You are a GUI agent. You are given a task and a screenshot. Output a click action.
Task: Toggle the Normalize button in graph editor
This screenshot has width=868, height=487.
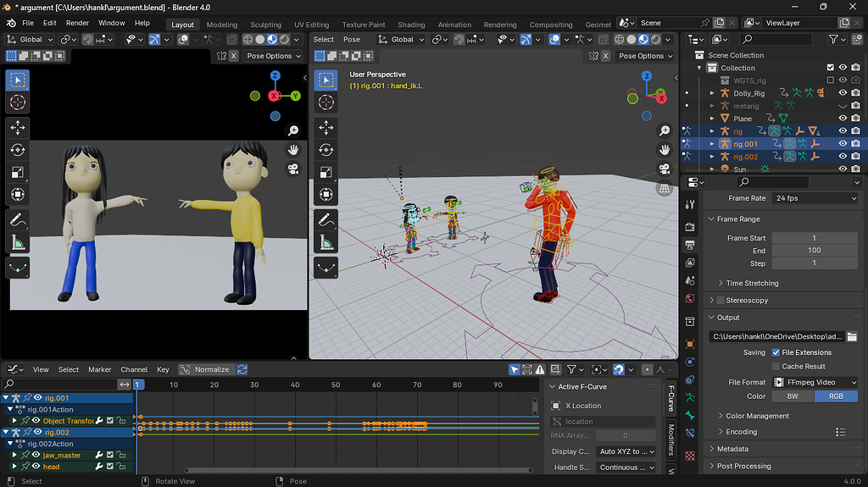(x=205, y=369)
